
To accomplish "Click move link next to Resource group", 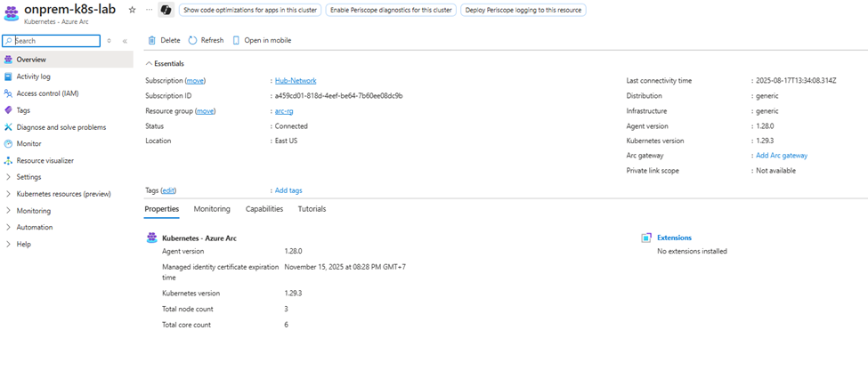I will tap(206, 111).
